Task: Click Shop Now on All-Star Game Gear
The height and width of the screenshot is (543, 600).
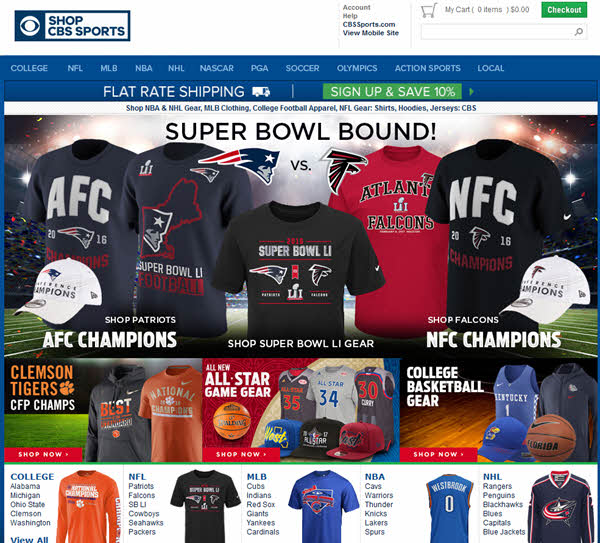Action: pos(241,454)
